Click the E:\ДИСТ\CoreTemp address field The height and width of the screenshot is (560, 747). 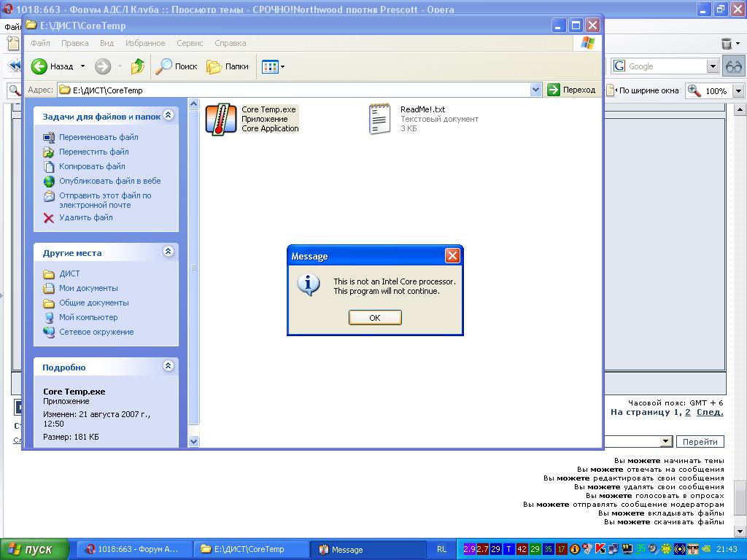click(x=292, y=90)
